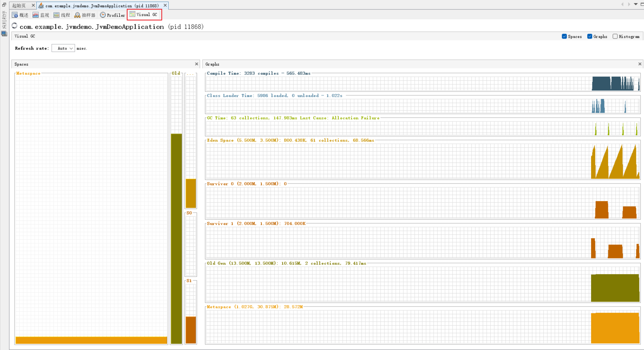Open the 线程 threads tab
This screenshot has width=644, height=350.
pos(62,15)
